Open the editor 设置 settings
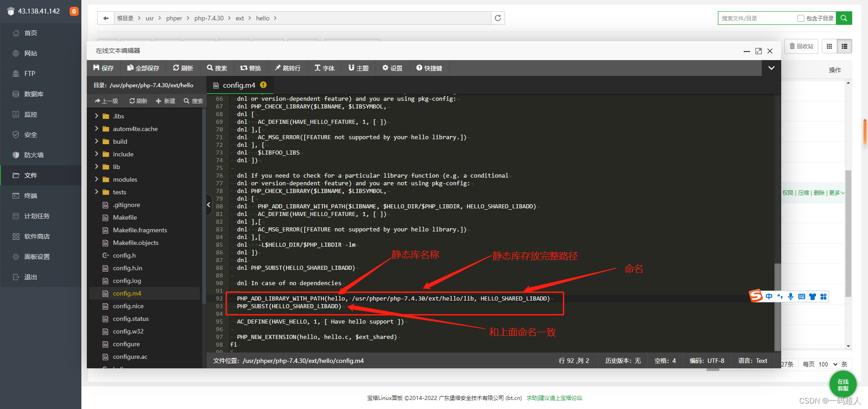This screenshot has height=409, width=868. [x=392, y=68]
